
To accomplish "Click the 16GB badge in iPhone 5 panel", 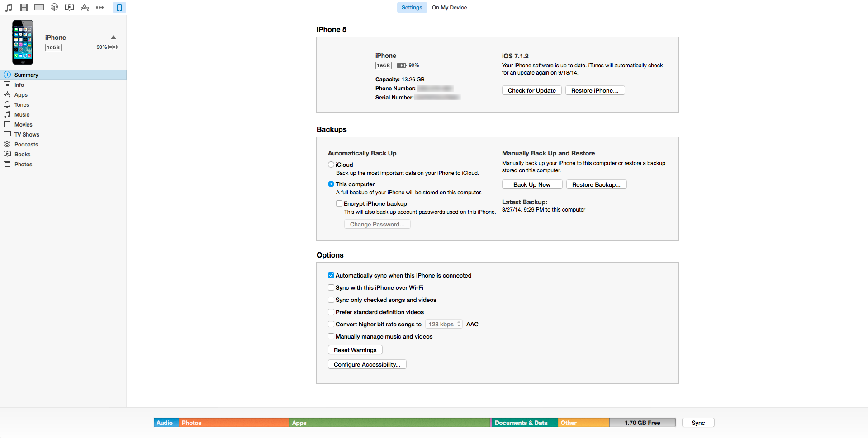I will coord(384,66).
